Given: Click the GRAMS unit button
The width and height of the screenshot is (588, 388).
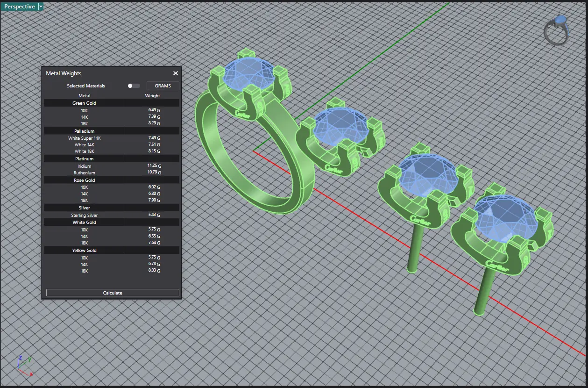Looking at the screenshot, I should [163, 86].
